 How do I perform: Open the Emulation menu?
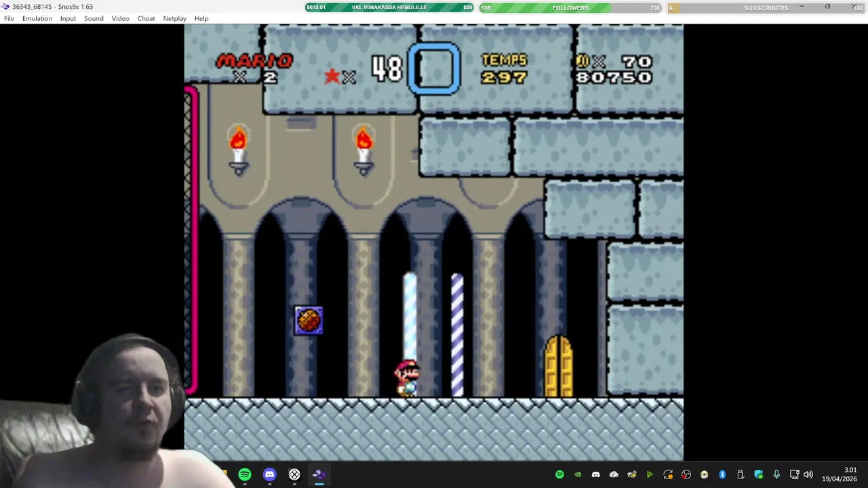click(37, 18)
